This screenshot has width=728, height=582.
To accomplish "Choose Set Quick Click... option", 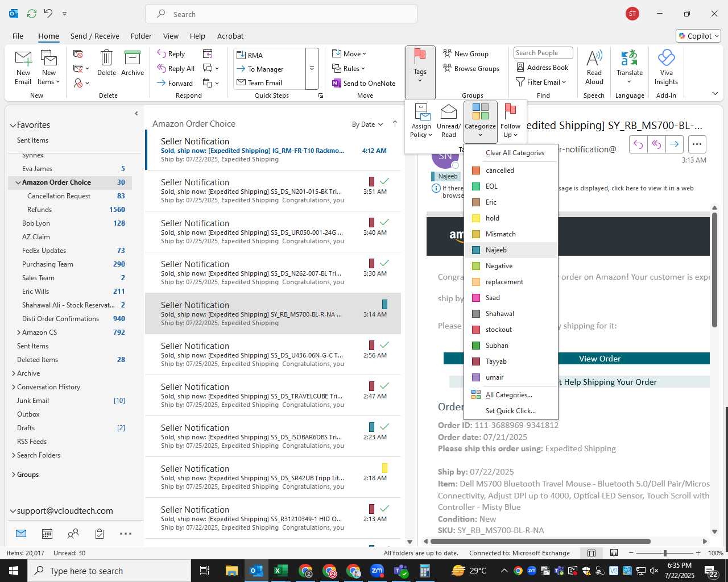I will pos(511,411).
